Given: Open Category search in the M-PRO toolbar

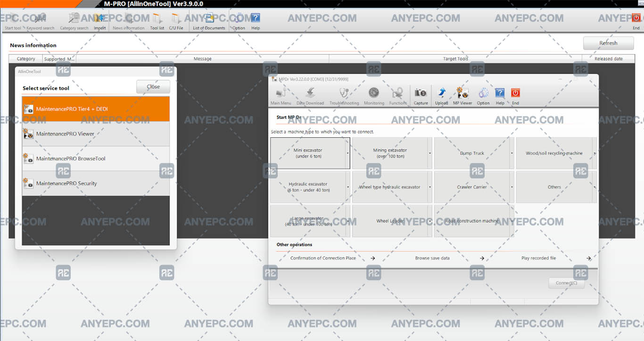Looking at the screenshot, I should point(74,22).
